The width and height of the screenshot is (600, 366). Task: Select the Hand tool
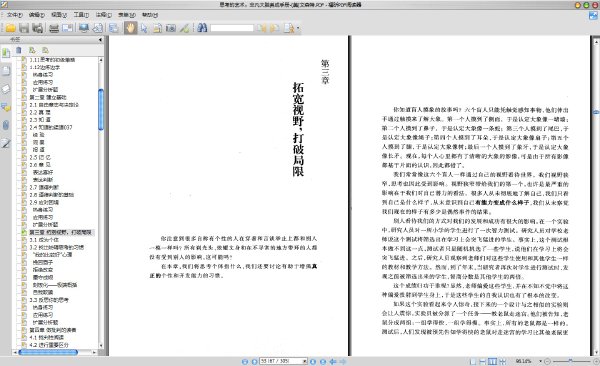(x=130, y=28)
